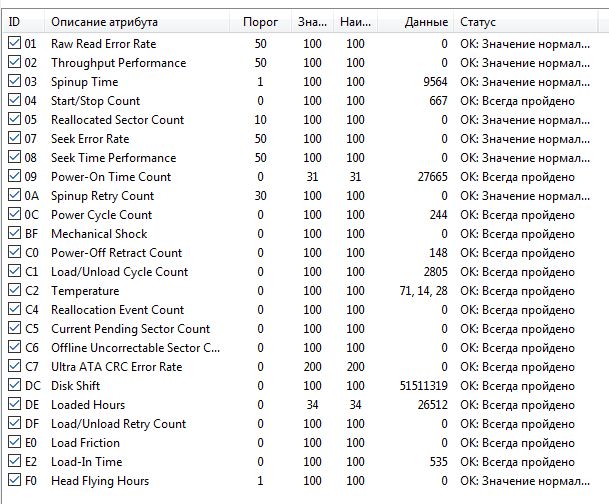Click Load/Unload Cycle Count data 2805
The width and height of the screenshot is (609, 504).
[435, 272]
